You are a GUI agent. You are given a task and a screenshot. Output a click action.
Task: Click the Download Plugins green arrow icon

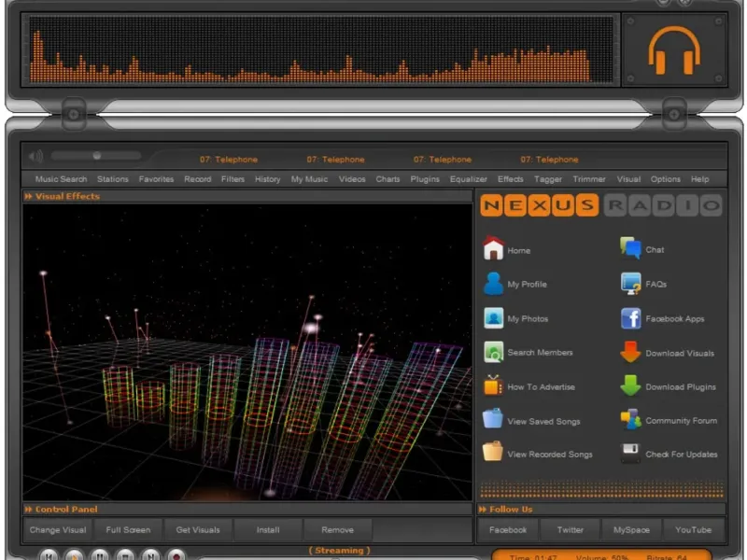[631, 386]
